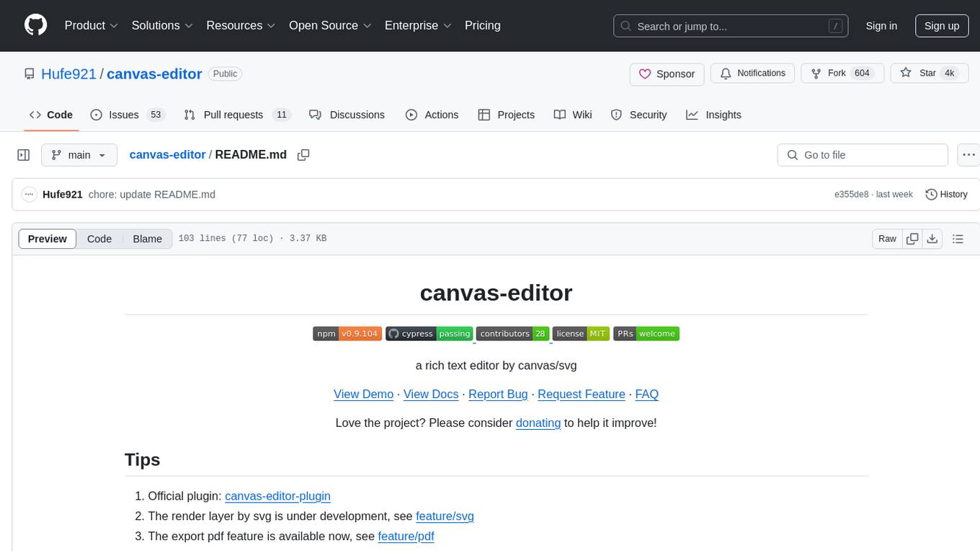Viewport: 980px width, 551px height.
Task: Expand the Solutions menu
Action: coord(162,25)
